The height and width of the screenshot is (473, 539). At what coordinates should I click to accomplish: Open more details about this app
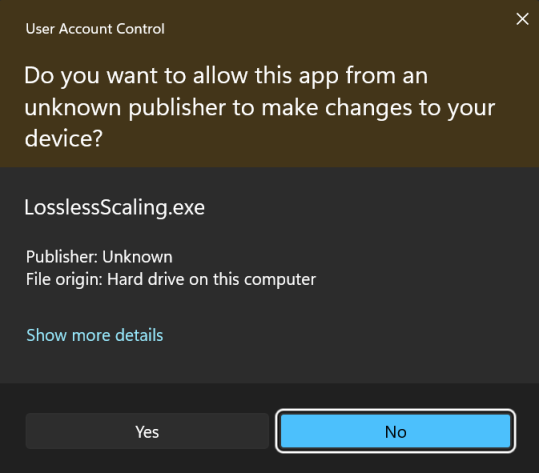(95, 335)
